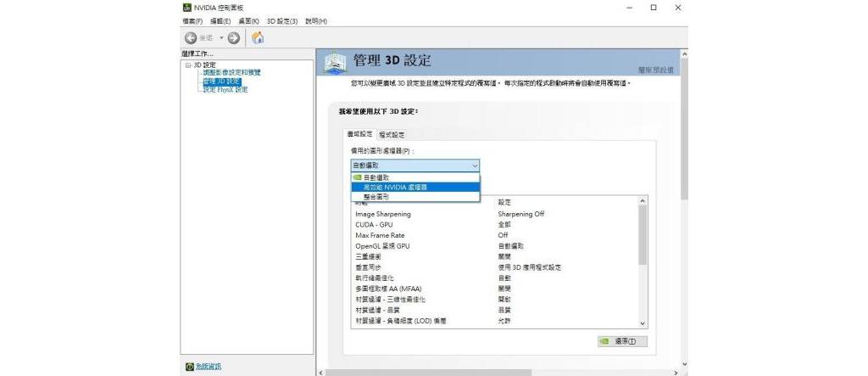Open the 說明(H) menu
The height and width of the screenshot is (376, 868).
[315, 21]
